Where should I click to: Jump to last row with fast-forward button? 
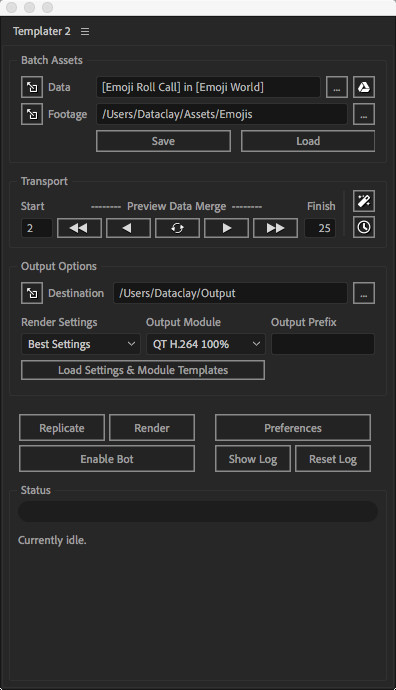[x=275, y=228]
